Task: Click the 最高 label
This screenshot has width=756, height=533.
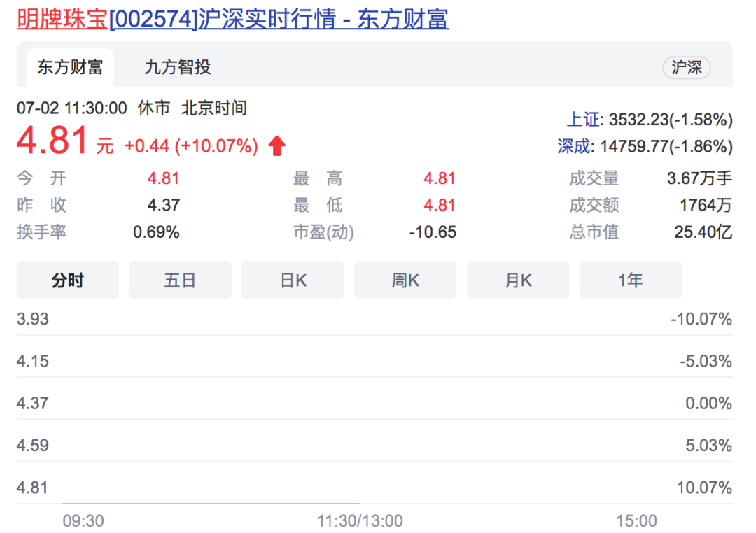Action: pos(318,178)
